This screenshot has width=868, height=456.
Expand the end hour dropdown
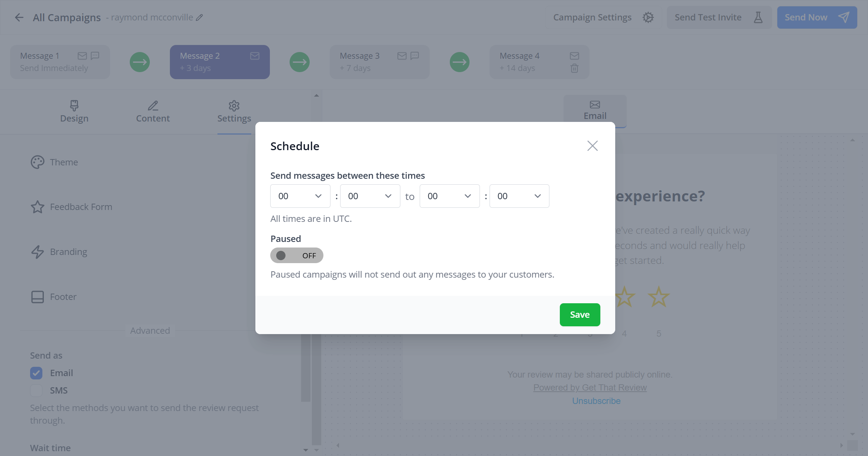pyautogui.click(x=449, y=196)
